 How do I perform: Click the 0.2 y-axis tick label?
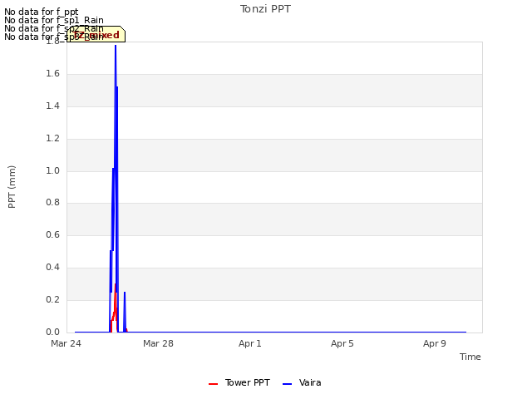coord(52,299)
